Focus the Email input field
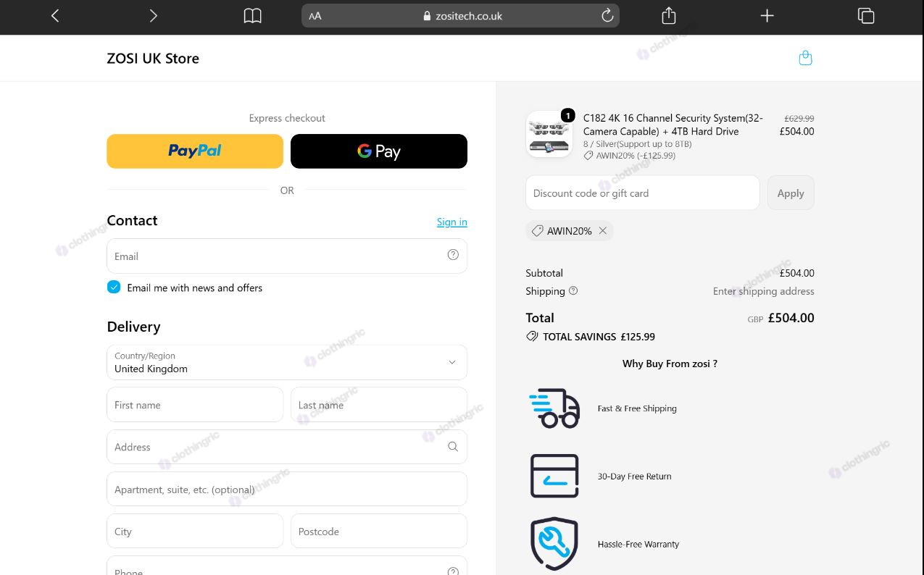Image resolution: width=924 pixels, height=575 pixels. [x=287, y=256]
